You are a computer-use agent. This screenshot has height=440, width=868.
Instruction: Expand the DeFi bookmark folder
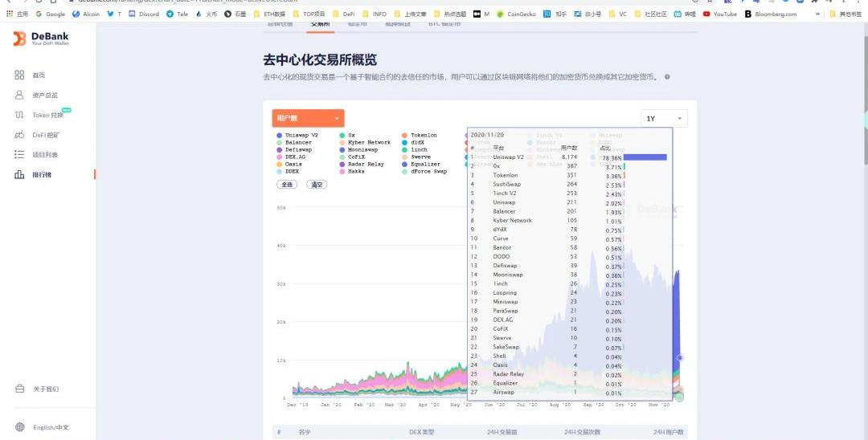click(344, 14)
